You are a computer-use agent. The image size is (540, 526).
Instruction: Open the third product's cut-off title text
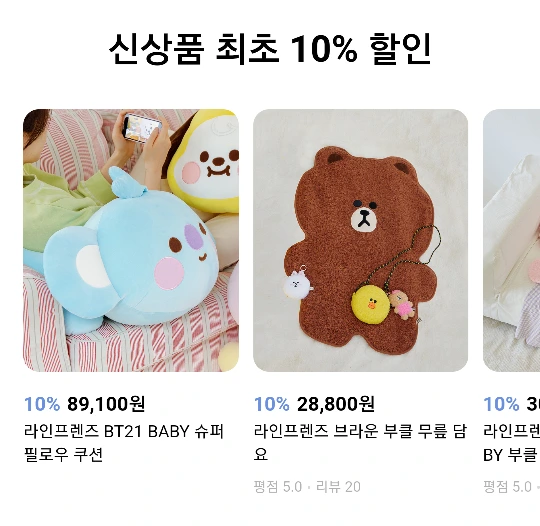(511, 443)
